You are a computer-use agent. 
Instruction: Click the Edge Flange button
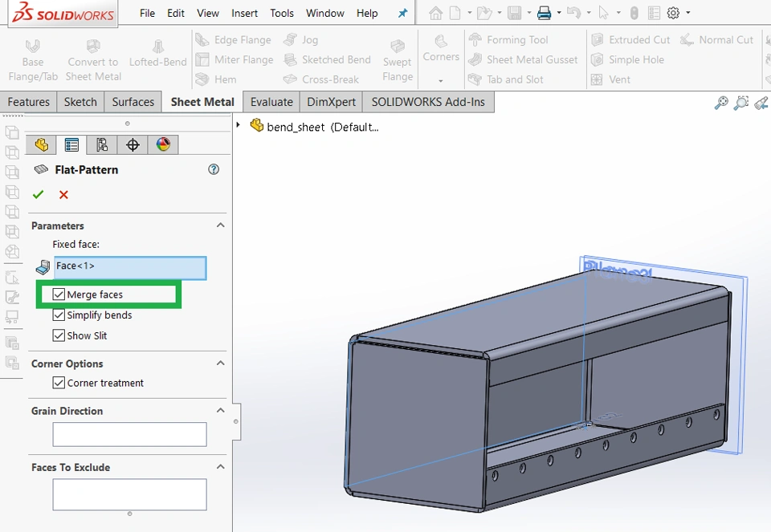pos(234,39)
